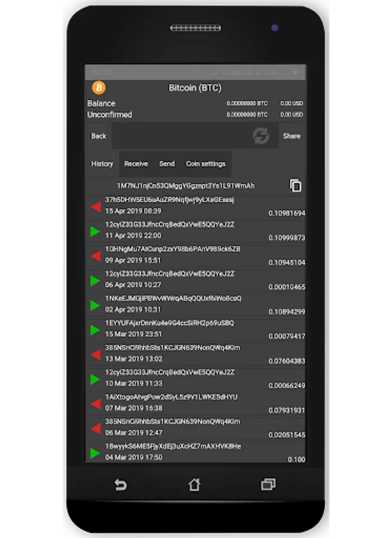Switch to the History tab
392x538 pixels.
[x=102, y=164]
